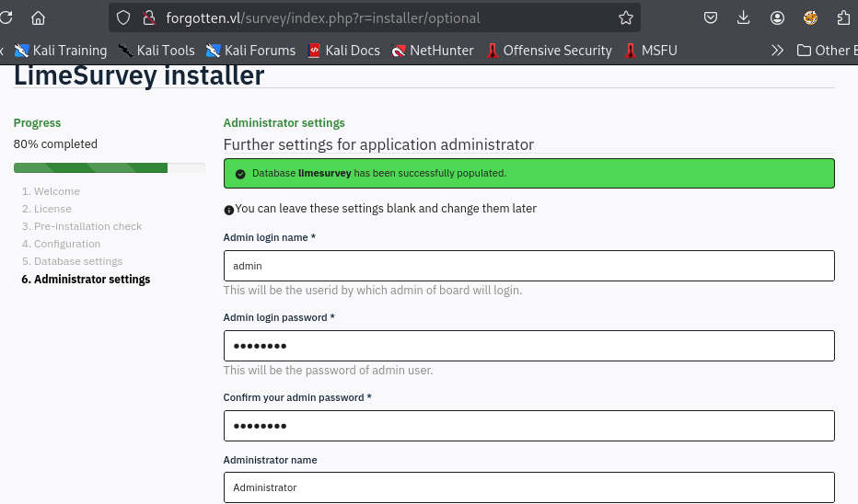Click the Administrator name field
Viewport: 858px width, 504px height.
(528, 487)
